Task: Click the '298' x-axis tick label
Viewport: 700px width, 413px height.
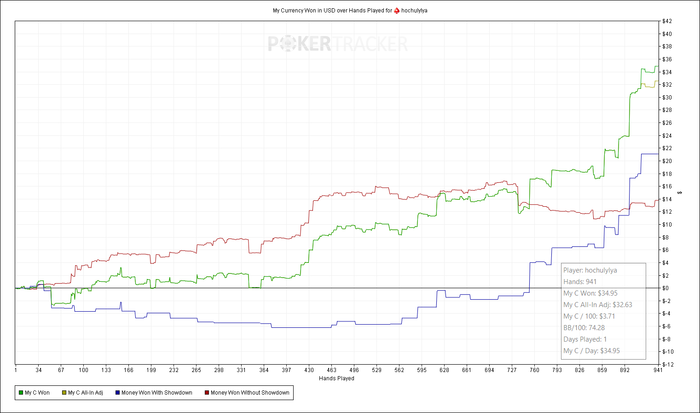Action: click(x=219, y=370)
